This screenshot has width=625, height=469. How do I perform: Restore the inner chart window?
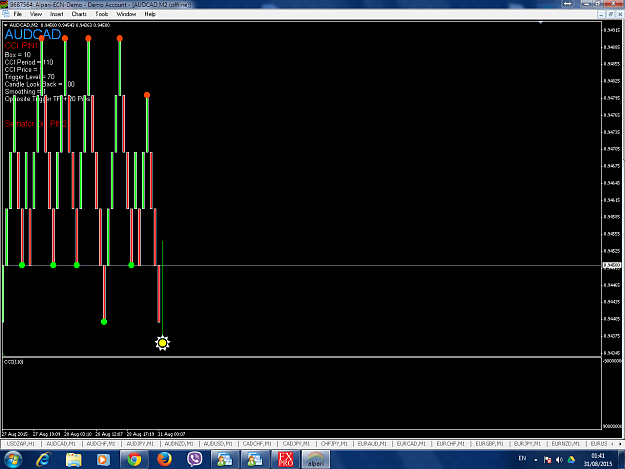coord(611,14)
